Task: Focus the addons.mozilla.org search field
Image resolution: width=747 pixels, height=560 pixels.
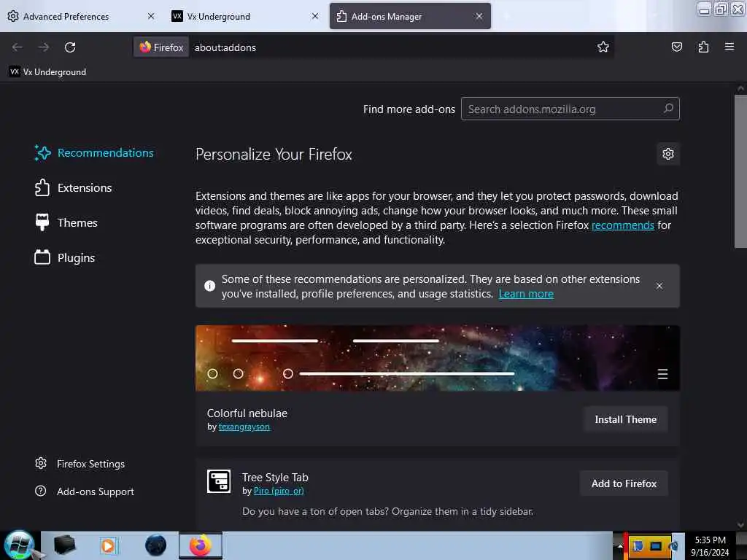Action: pos(570,109)
